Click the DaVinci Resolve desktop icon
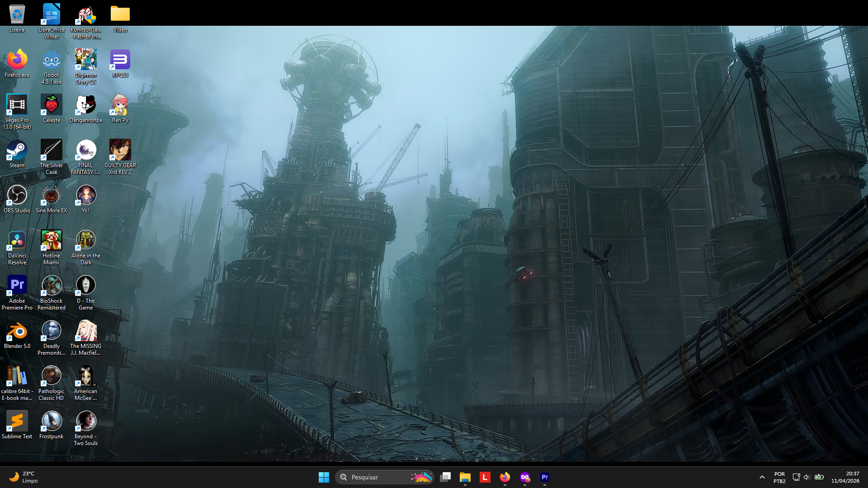The image size is (868, 488). click(17, 241)
